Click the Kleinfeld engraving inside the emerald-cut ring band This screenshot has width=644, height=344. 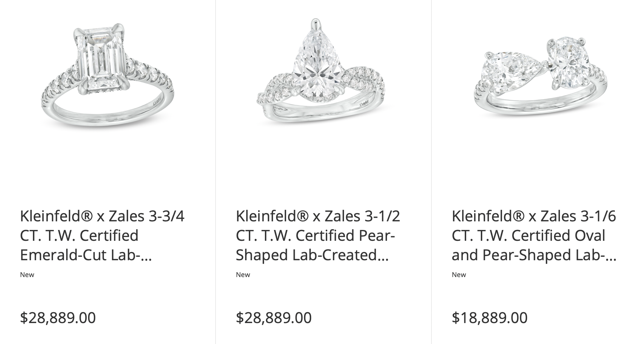158,101
